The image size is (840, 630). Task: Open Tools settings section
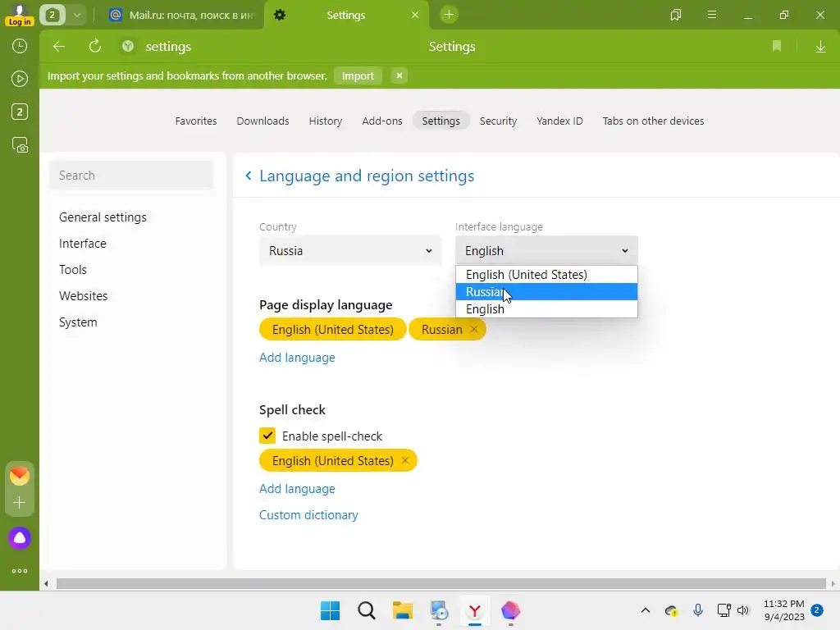coord(73,269)
